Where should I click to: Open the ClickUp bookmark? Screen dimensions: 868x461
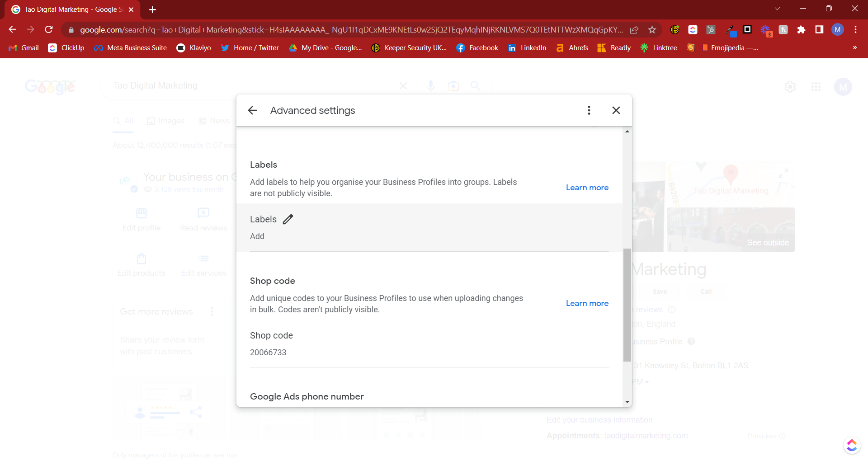(x=66, y=48)
